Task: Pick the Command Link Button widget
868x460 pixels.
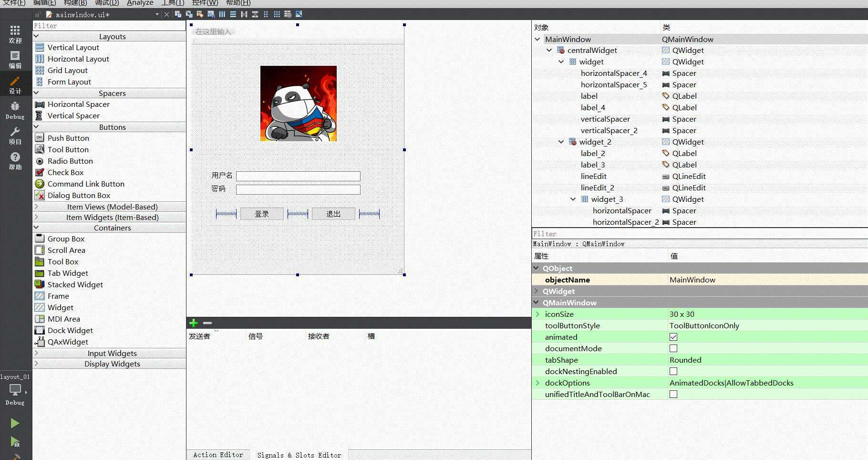Action: (86, 184)
